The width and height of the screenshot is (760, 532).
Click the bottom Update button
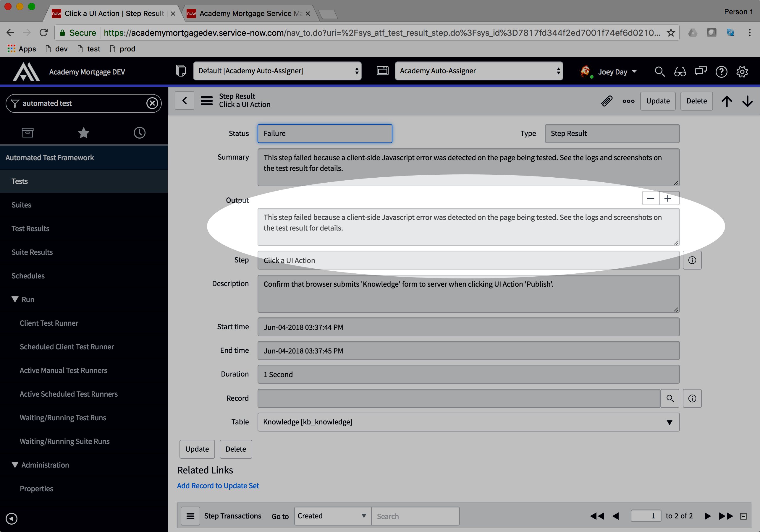pyautogui.click(x=197, y=449)
